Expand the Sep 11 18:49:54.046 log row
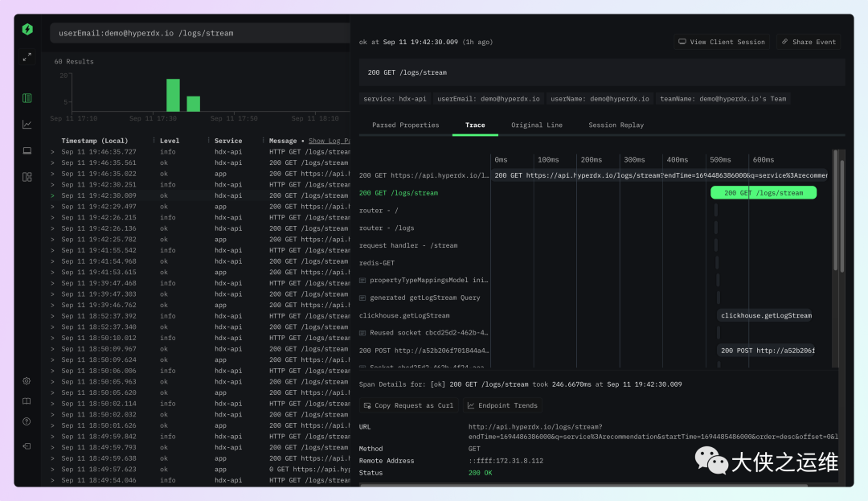Screen dimensions: 868x501 click(53, 480)
